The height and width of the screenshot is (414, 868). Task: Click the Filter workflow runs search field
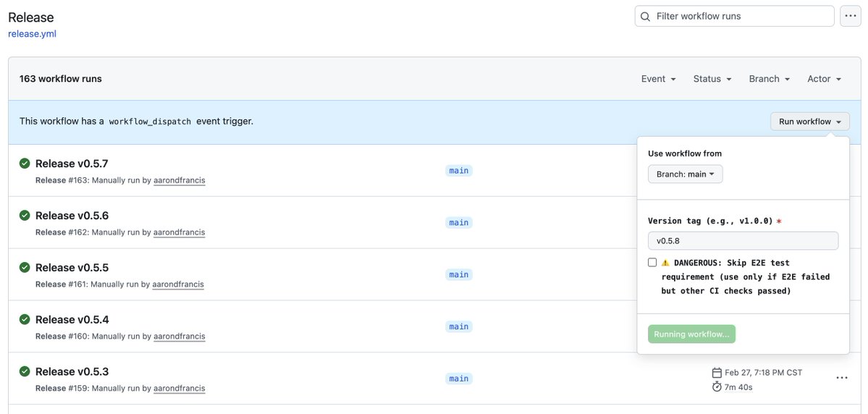pyautogui.click(x=734, y=16)
